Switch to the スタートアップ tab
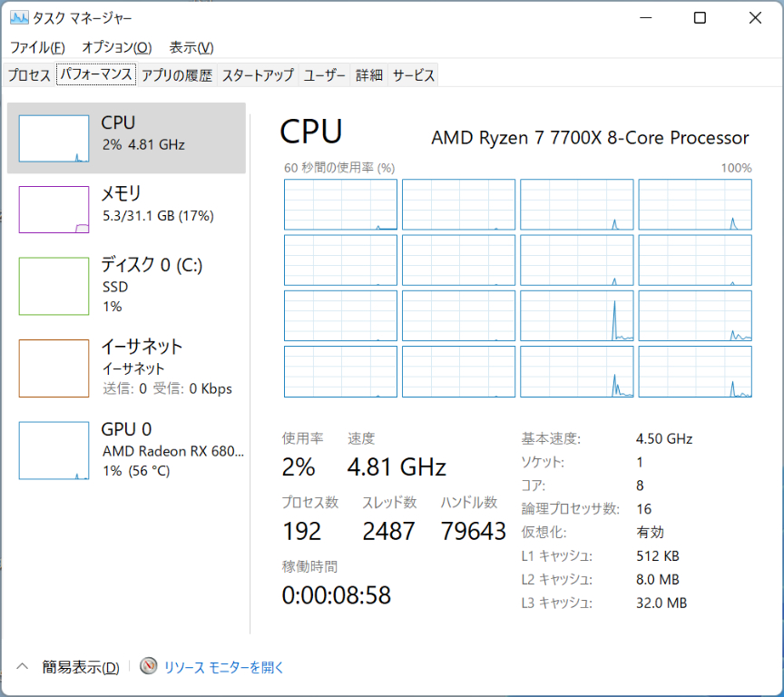Viewport: 784px width, 697px height. (258, 75)
